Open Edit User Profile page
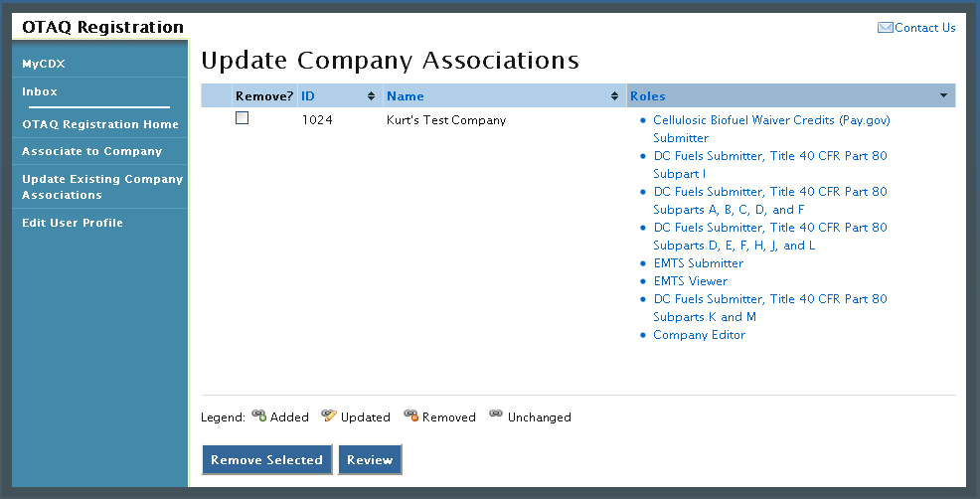This screenshot has width=980, height=499. pos(73,223)
